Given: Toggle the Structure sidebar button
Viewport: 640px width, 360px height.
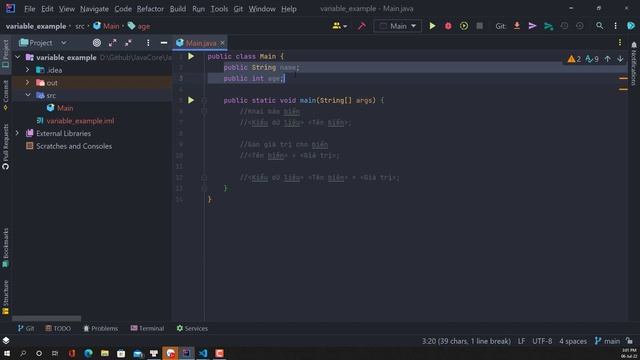Looking at the screenshot, I should (5, 298).
